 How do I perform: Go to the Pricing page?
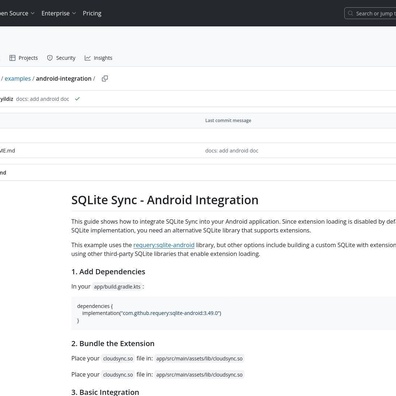point(92,13)
